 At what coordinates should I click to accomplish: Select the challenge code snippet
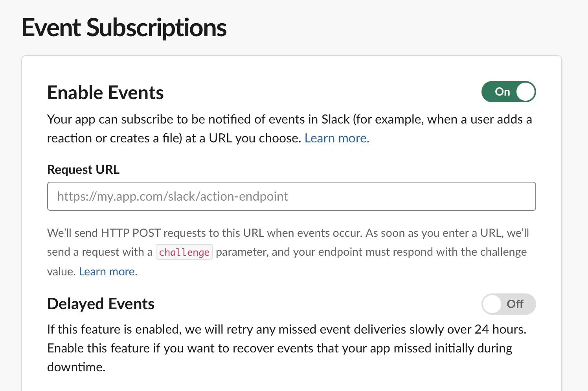[184, 252]
